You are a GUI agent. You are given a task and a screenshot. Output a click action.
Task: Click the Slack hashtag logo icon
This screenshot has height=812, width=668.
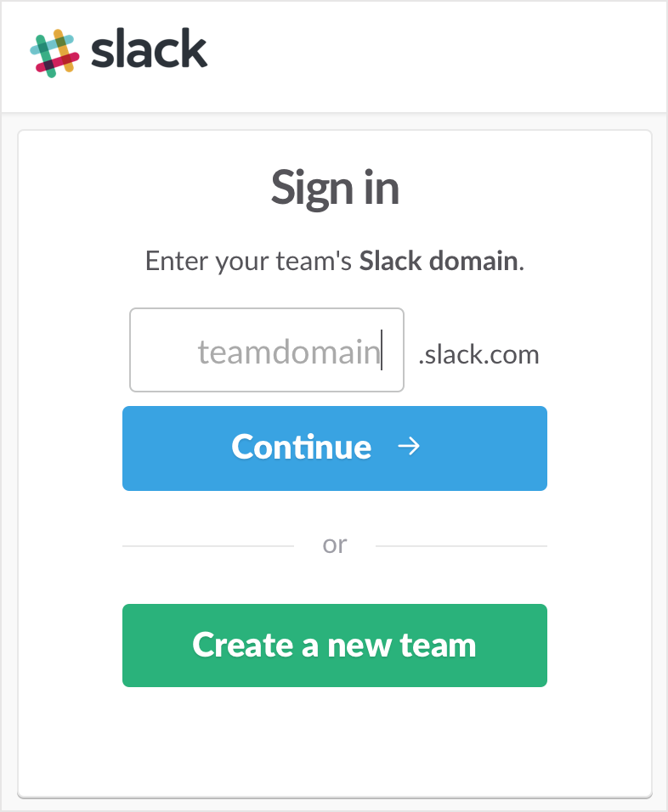coord(54,54)
